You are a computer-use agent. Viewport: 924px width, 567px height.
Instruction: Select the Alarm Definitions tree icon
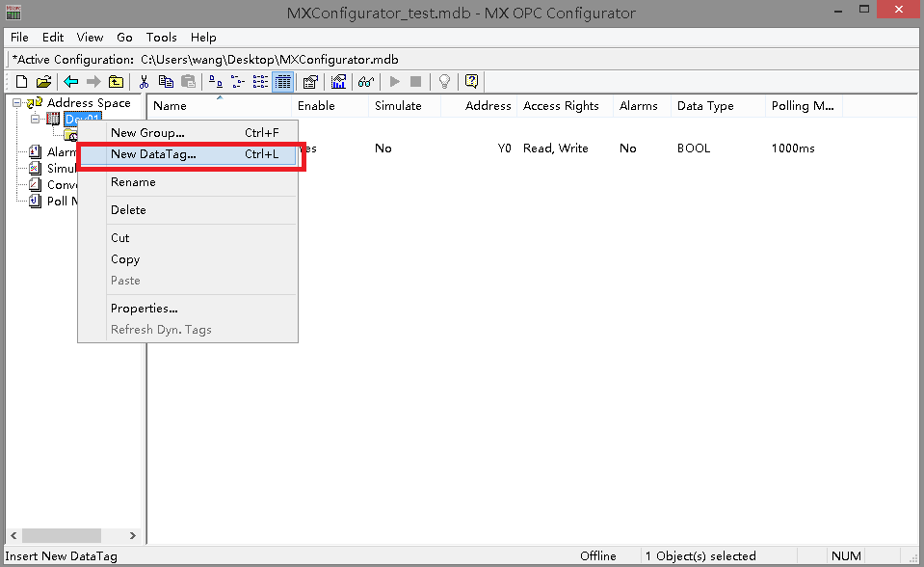[36, 152]
